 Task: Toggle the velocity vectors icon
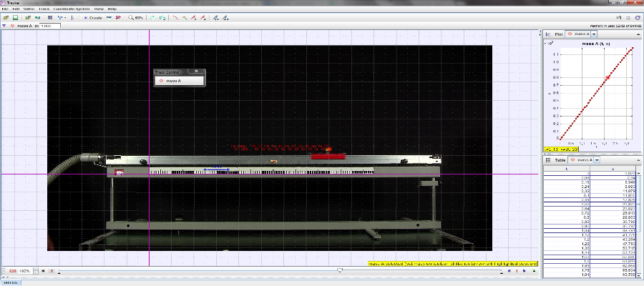(x=193, y=18)
